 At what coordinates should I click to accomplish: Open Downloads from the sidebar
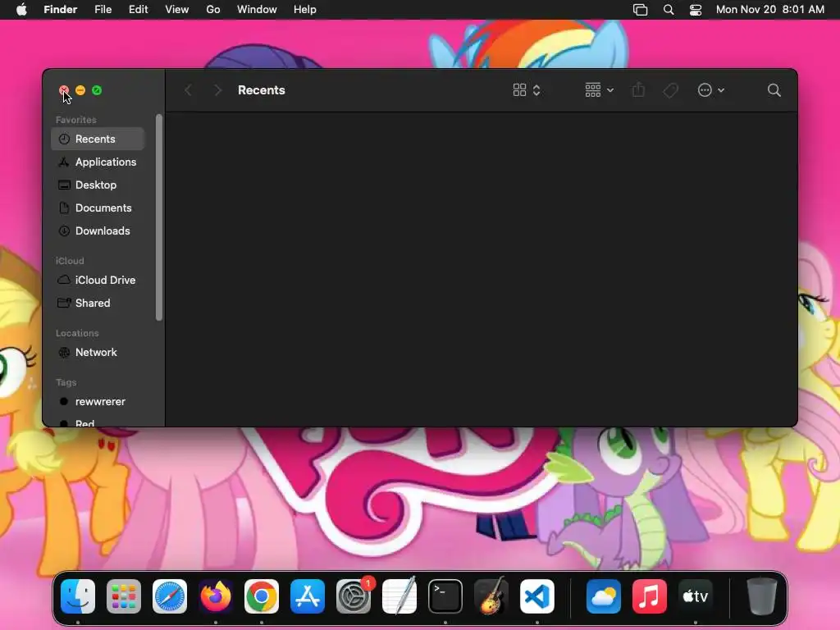pyautogui.click(x=98, y=231)
